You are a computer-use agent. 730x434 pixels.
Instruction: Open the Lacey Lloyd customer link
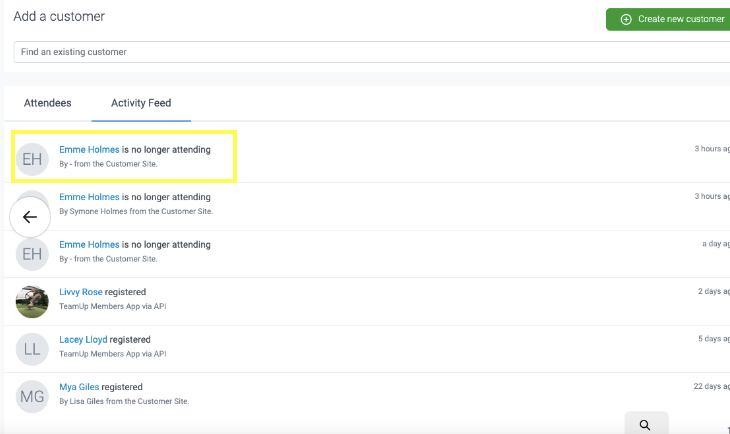tap(83, 339)
